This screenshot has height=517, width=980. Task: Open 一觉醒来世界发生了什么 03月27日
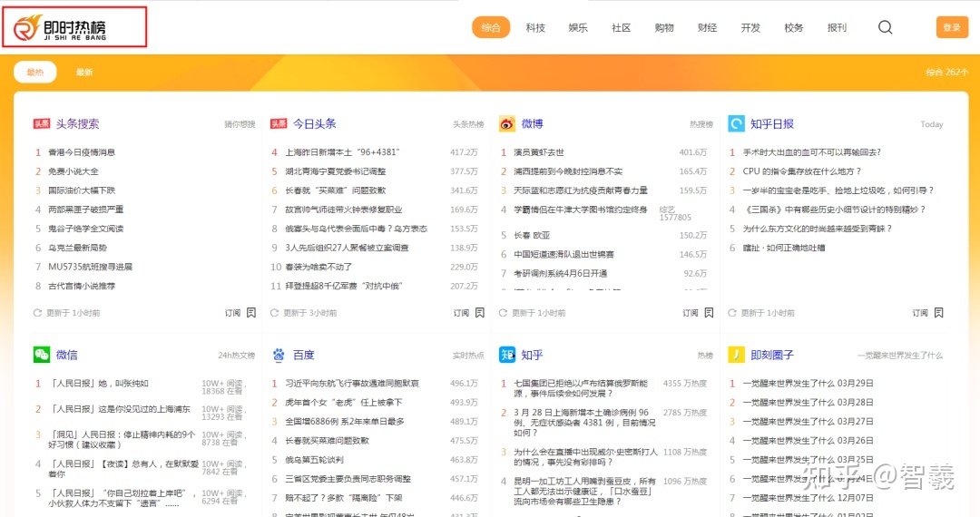[x=808, y=422]
